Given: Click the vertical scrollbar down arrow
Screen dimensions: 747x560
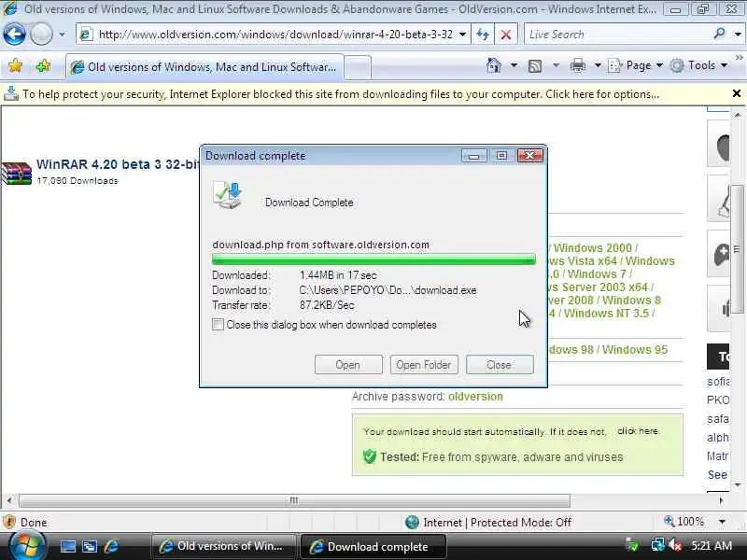Looking at the screenshot, I should (738, 484).
